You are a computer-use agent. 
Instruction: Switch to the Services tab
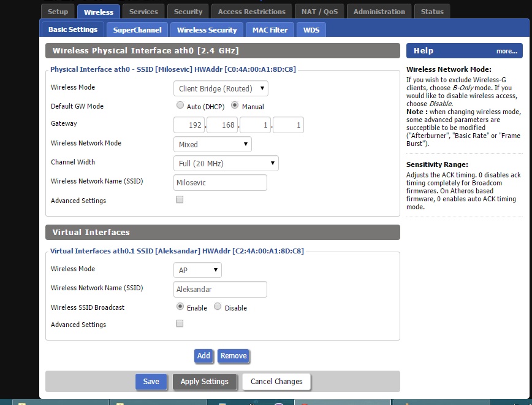point(143,12)
